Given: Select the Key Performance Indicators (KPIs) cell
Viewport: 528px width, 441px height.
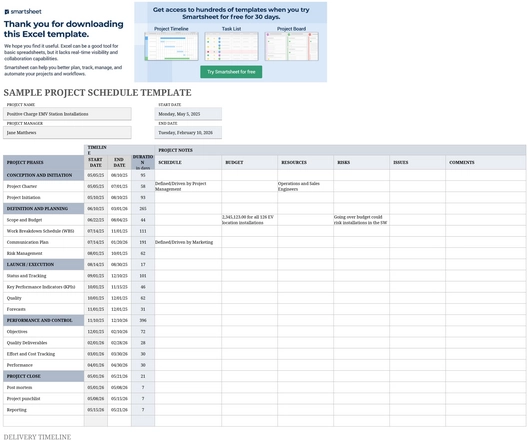Looking at the screenshot, I should [44, 287].
